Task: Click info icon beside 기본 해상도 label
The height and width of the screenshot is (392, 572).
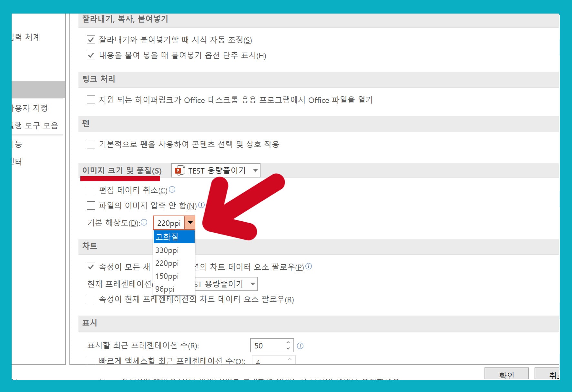Action: coord(144,222)
